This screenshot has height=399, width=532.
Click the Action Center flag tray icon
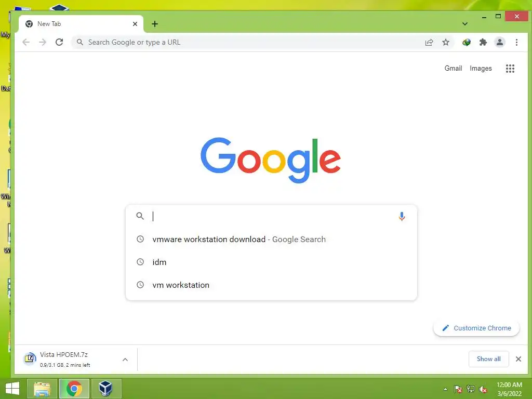point(458,389)
